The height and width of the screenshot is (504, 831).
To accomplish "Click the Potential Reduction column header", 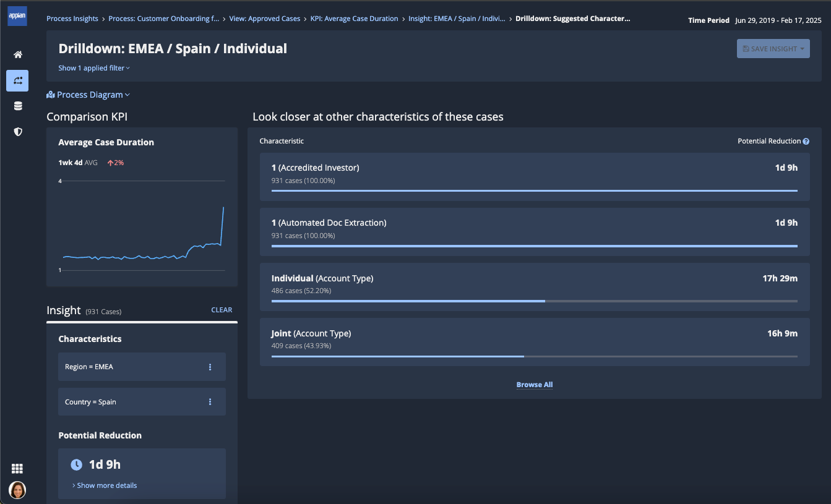I will point(769,142).
